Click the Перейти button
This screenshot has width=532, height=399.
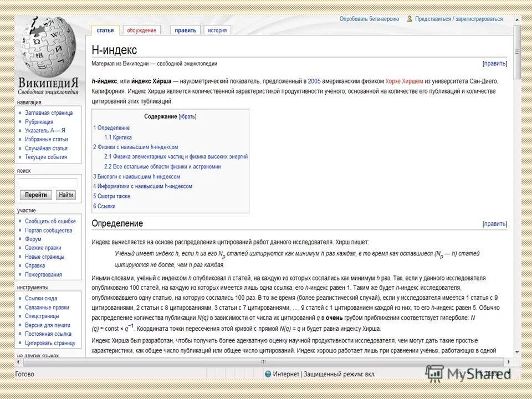35,195
